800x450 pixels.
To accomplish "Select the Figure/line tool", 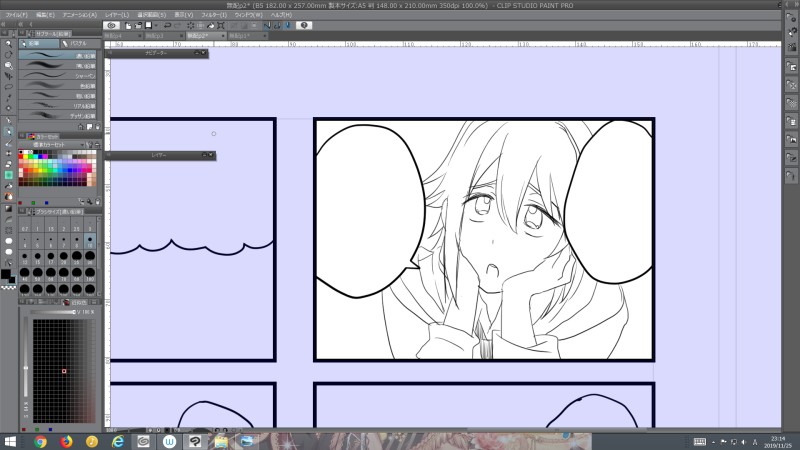I will 8,219.
